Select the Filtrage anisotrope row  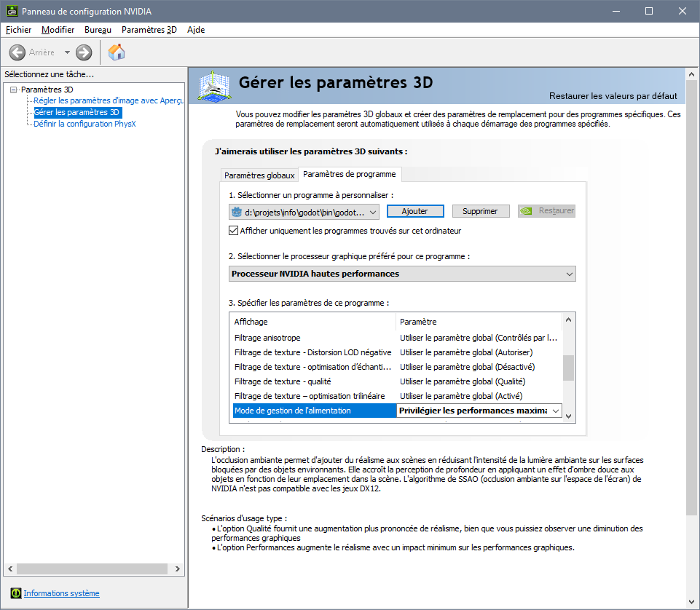coord(397,338)
